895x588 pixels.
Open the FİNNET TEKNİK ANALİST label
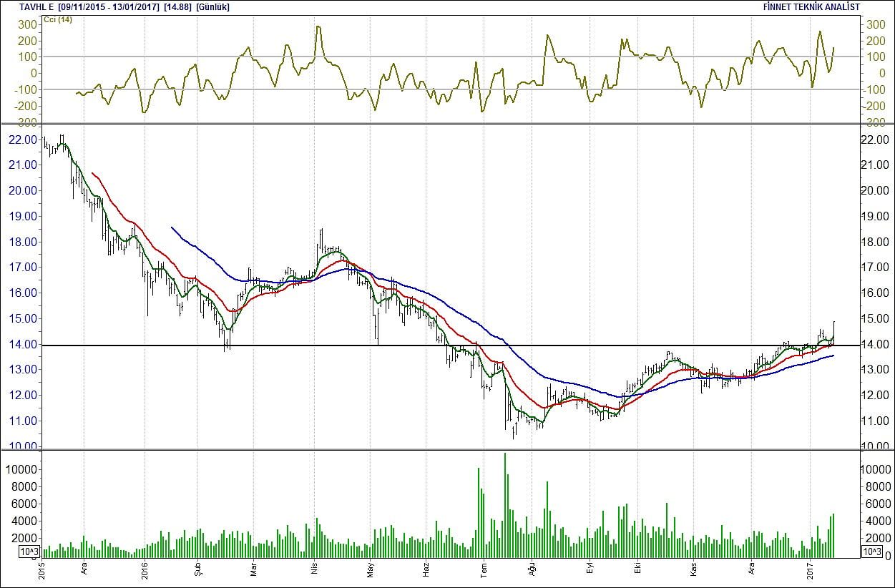(812, 7)
